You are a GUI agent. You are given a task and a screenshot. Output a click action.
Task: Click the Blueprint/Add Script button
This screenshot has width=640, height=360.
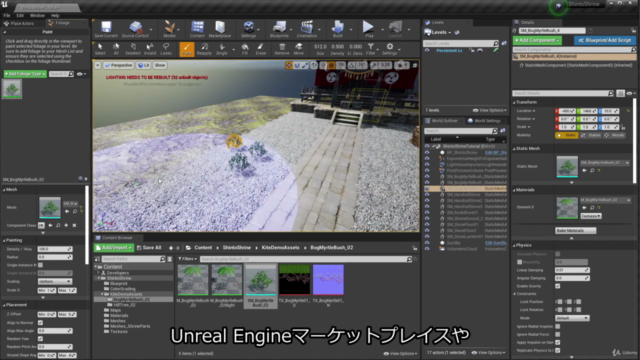(x=605, y=40)
